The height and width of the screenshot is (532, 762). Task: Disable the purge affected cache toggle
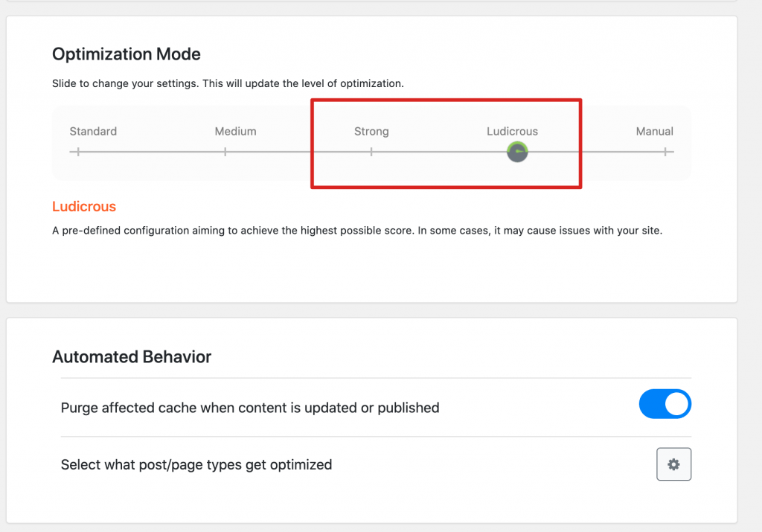[x=665, y=405]
